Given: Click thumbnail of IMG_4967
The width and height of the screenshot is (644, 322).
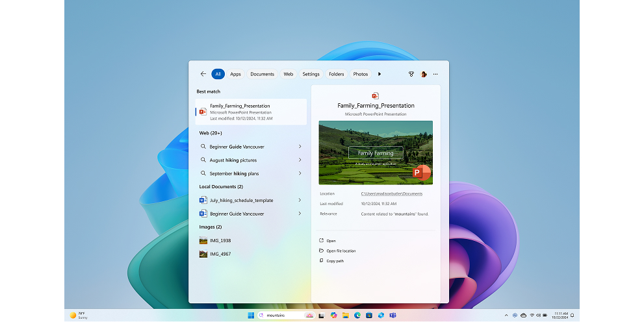Looking at the screenshot, I should click(x=203, y=254).
